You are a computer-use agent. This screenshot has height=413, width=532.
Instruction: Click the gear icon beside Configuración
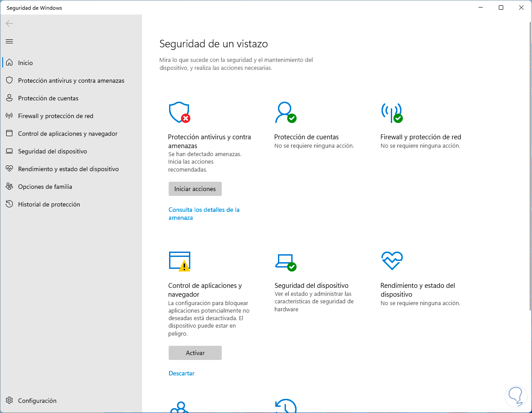point(9,401)
